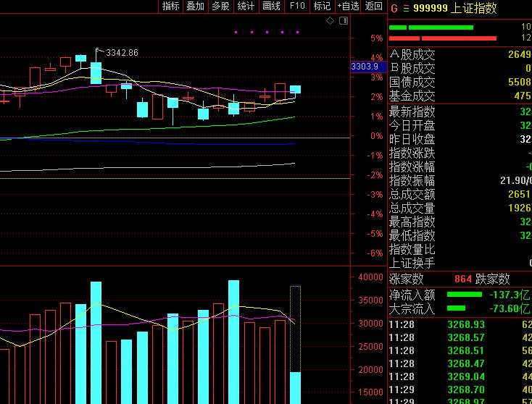Click the red buy-sell ratio bar at top
Viewport: 532px width, 404px height.
[x=443, y=38]
